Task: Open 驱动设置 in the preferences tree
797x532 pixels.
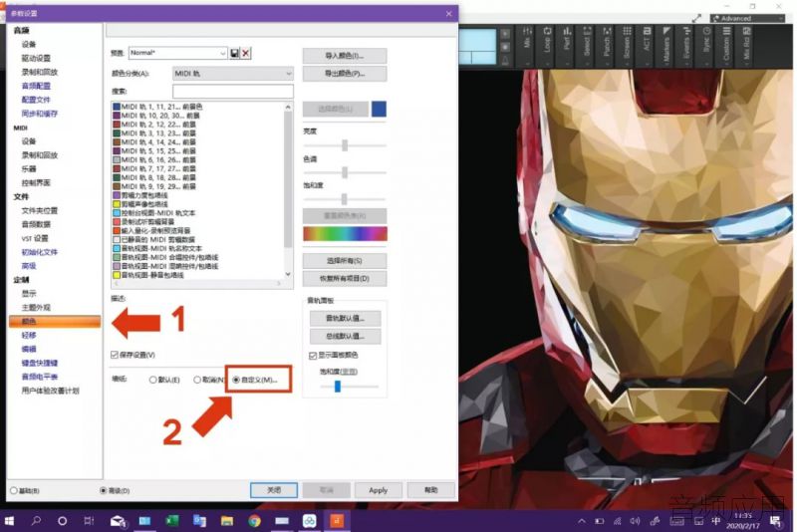Action: coord(36,58)
